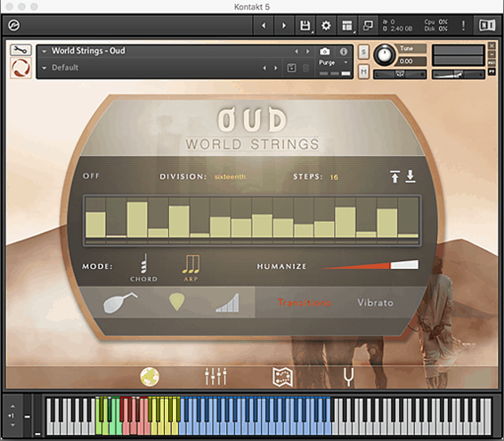Select next snapshot arrow in Default row
Image resolution: width=504 pixels, height=441 pixels.
tap(275, 68)
